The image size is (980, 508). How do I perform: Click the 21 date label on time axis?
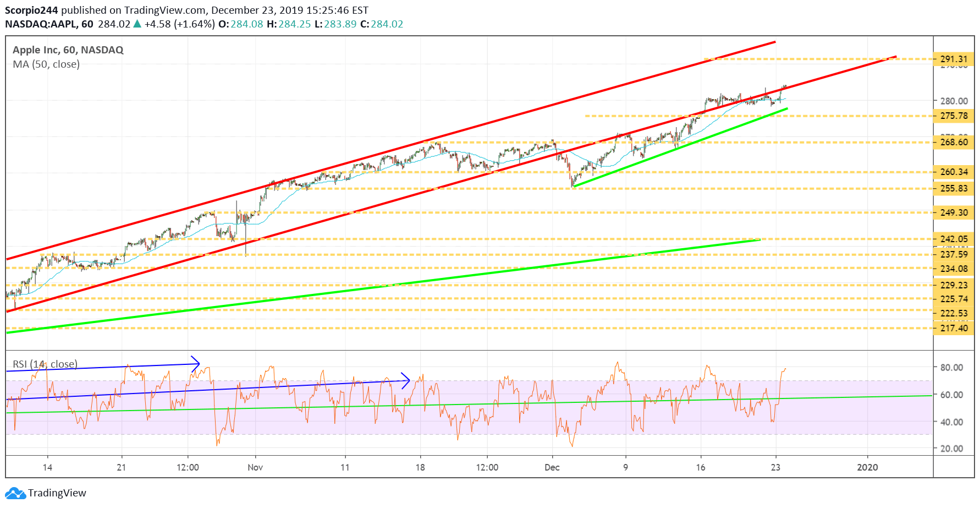click(121, 467)
